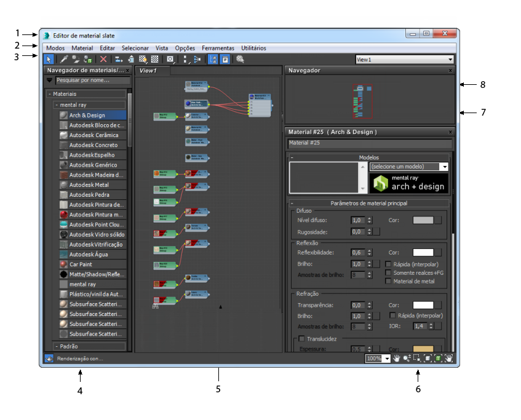Assign material to selection via toolbar icon

tap(88, 60)
